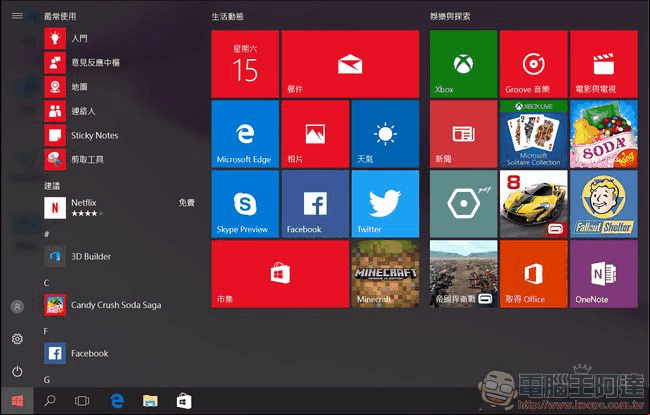Open the Fallout Shelter tile

click(x=604, y=204)
